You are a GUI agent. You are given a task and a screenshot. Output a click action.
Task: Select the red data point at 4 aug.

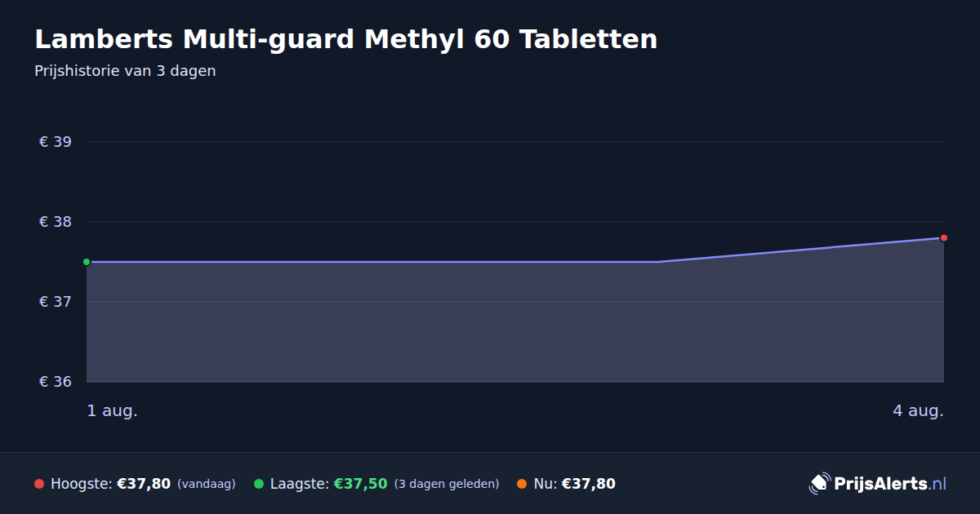point(943,238)
